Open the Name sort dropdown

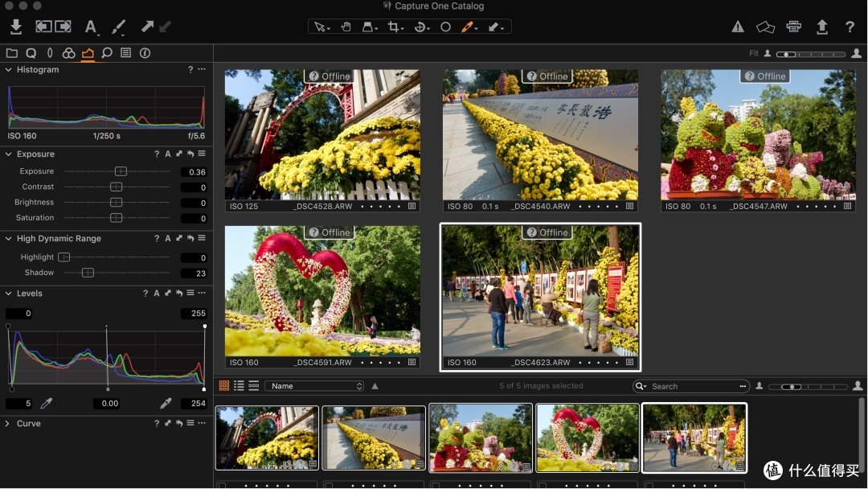[x=314, y=386]
